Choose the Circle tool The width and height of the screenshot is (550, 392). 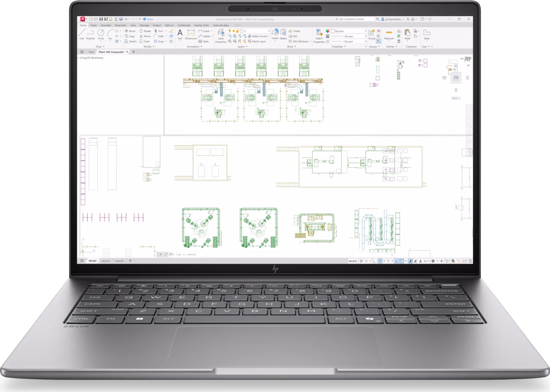tap(101, 34)
